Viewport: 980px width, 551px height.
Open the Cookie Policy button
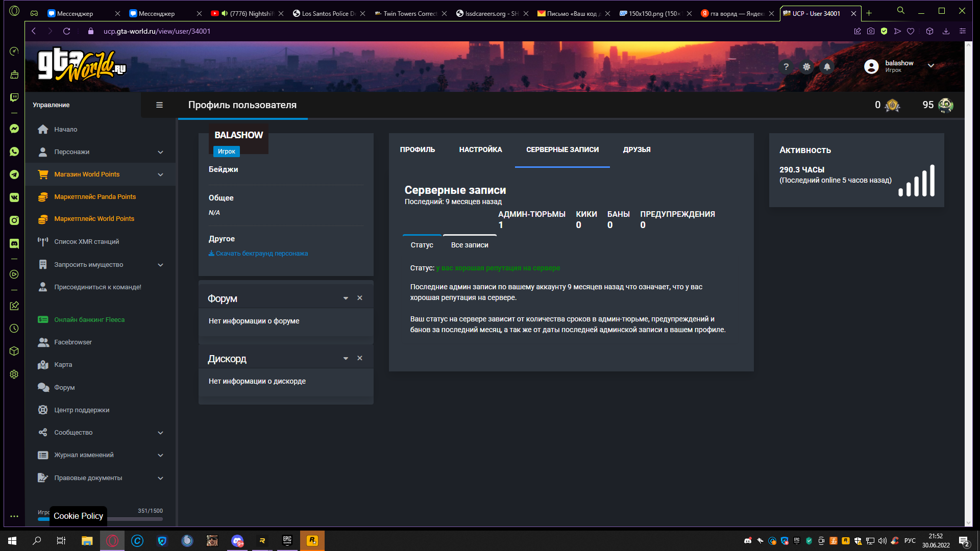78,516
